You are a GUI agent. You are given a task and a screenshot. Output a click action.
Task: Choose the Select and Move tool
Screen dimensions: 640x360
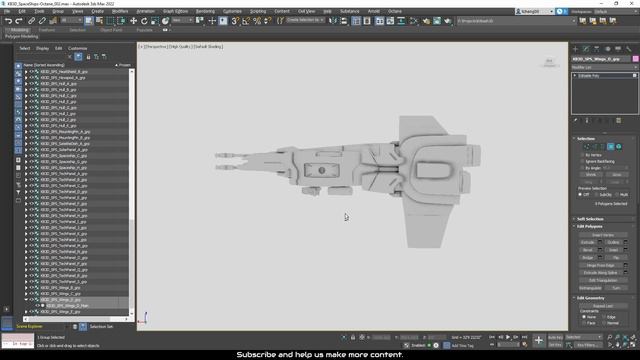pyautogui.click(x=133, y=21)
